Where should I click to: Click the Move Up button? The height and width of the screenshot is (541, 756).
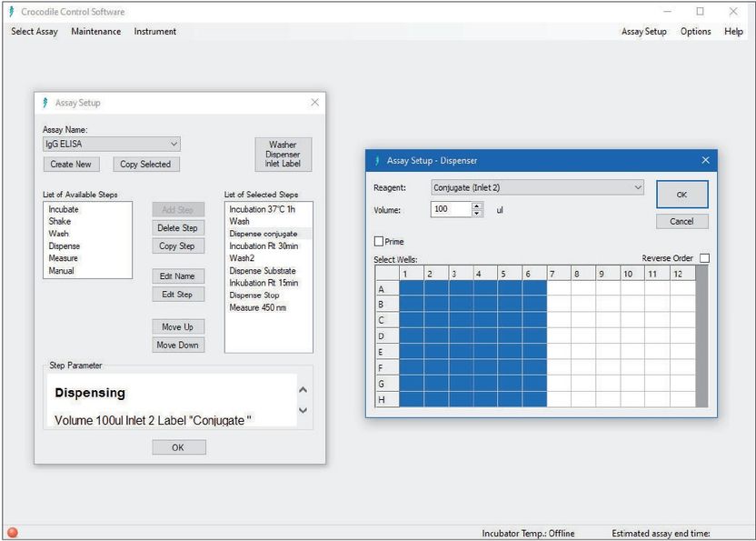(x=178, y=326)
